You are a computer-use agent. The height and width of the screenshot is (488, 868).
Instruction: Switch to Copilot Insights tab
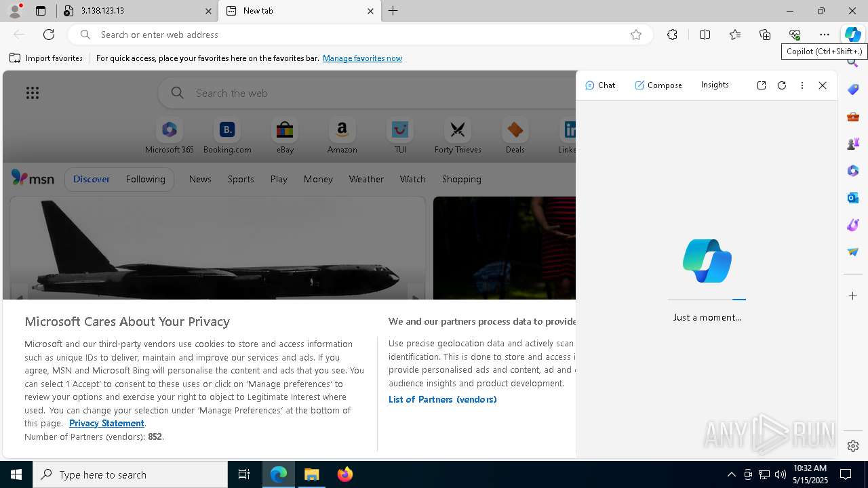[715, 85]
